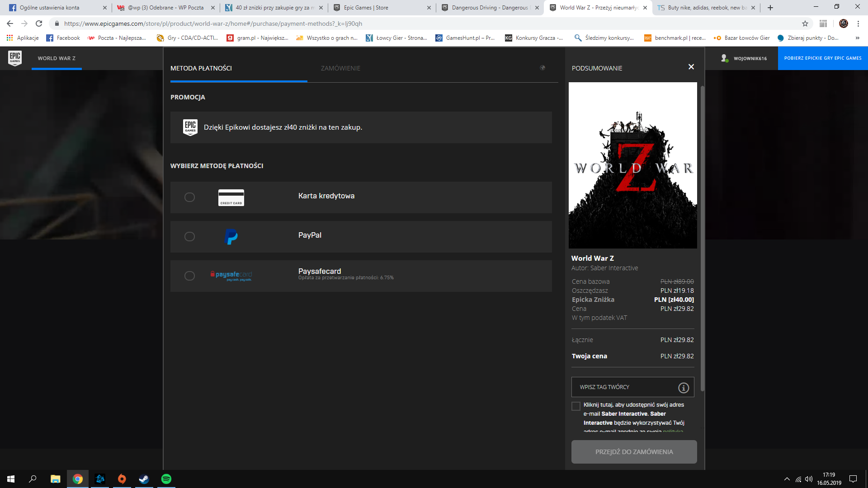Click Pobierz epickie gry Epic Games button
The width and height of the screenshot is (868, 488).
pyautogui.click(x=823, y=58)
